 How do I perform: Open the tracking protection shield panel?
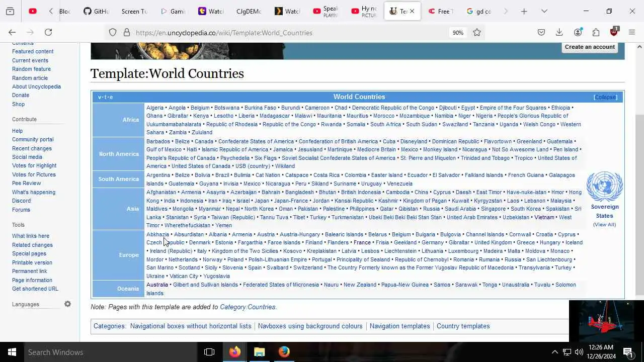coord(113,32)
